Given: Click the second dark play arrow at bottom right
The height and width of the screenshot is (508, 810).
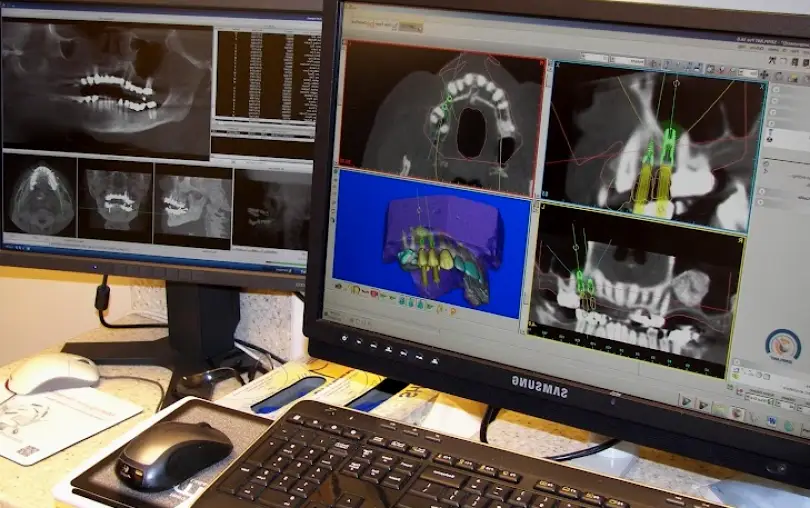Looking at the screenshot, I should pos(703,405).
